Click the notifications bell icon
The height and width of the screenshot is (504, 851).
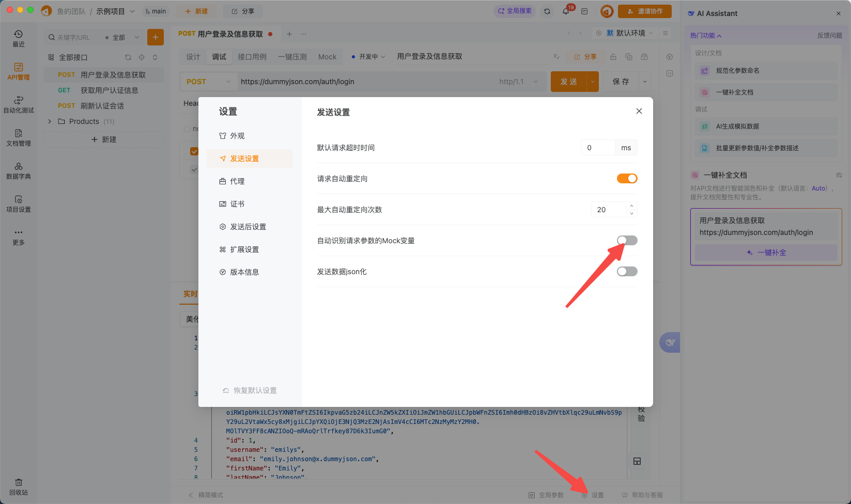[566, 11]
